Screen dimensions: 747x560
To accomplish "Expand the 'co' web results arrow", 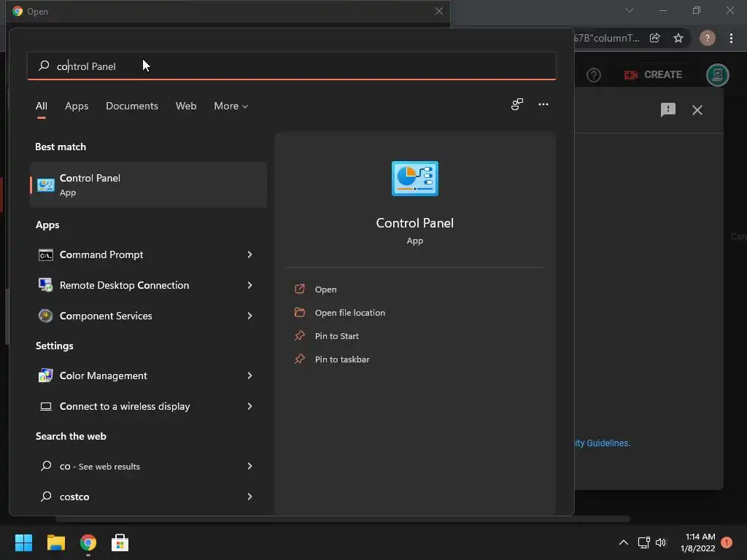I will pos(249,466).
